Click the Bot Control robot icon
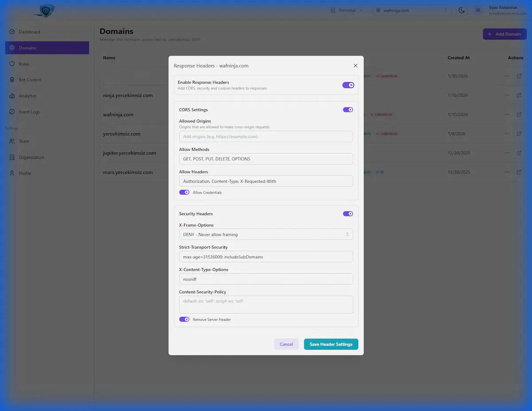Screen dimensions: 532x411 point(12,80)
